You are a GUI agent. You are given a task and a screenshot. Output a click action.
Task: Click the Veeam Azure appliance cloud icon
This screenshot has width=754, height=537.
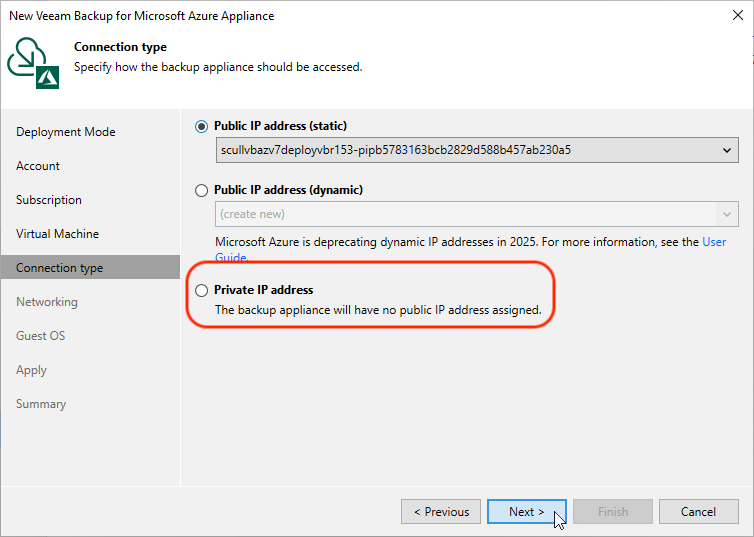(33, 63)
